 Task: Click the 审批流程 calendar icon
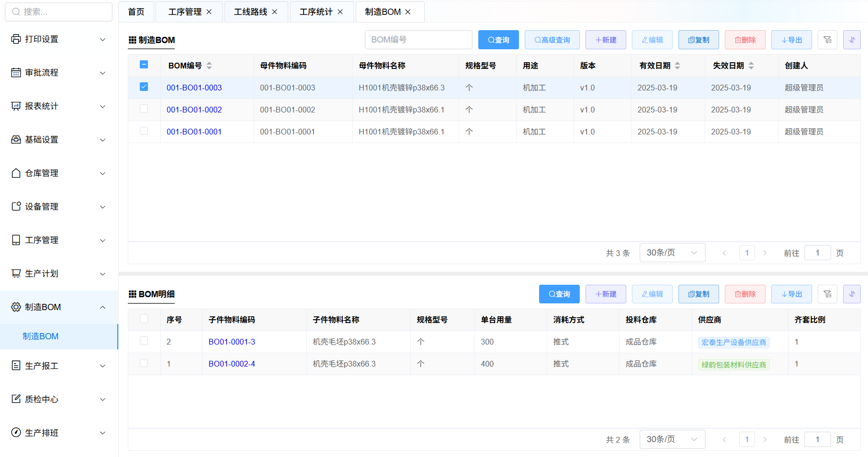(x=16, y=73)
